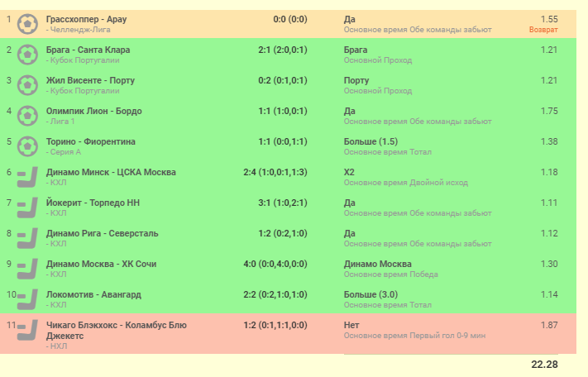The height and width of the screenshot is (377, 588).
Task: Click score 0:2 (0:1,0:1)
Action: pyautogui.click(x=283, y=80)
